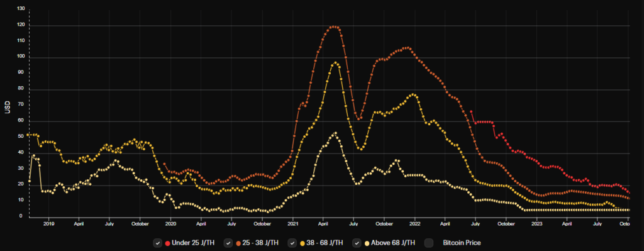
Task: Click the 110 y-axis value
Action: 21,41
